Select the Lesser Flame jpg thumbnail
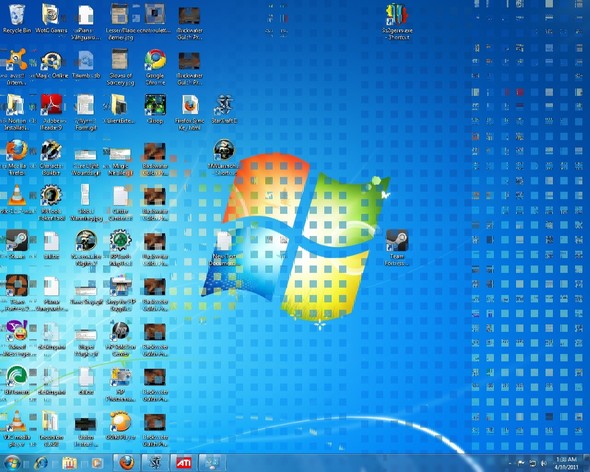Image resolution: width=590 pixels, height=472 pixels. (120, 22)
